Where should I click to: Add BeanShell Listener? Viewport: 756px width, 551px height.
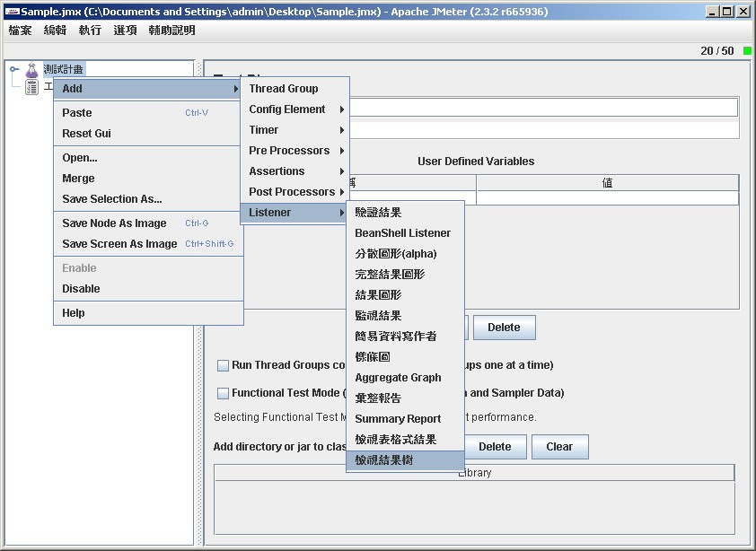click(x=406, y=233)
